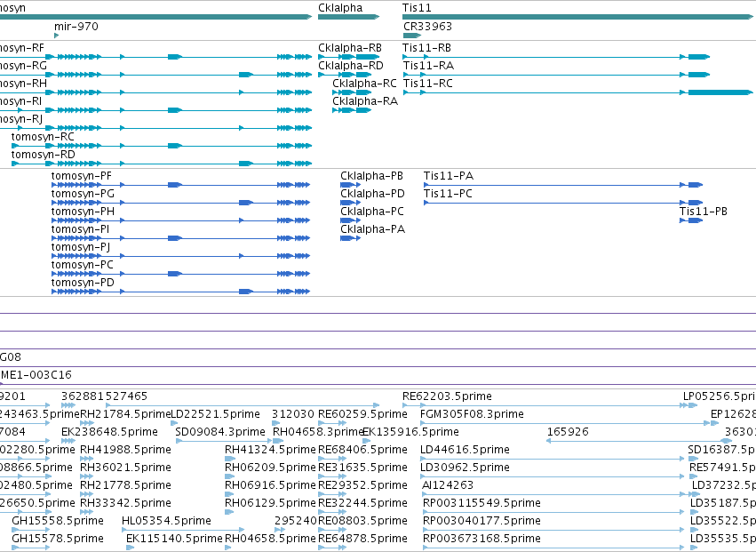The width and height of the screenshot is (756, 552).
Task: Select the EK115140.5prime EST label
Action: click(174, 538)
